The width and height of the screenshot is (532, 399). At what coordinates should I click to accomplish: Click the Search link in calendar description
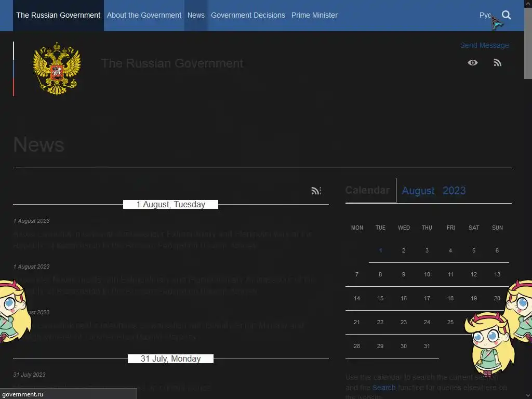(x=384, y=388)
